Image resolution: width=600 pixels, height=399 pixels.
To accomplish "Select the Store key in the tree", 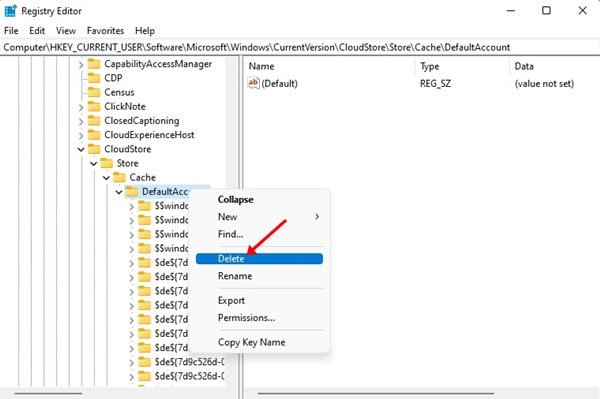I will (127, 163).
